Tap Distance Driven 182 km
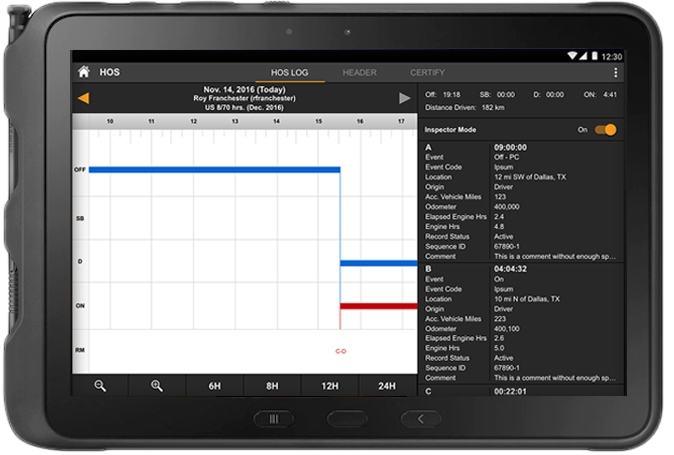The width and height of the screenshot is (674, 455). coord(465,107)
